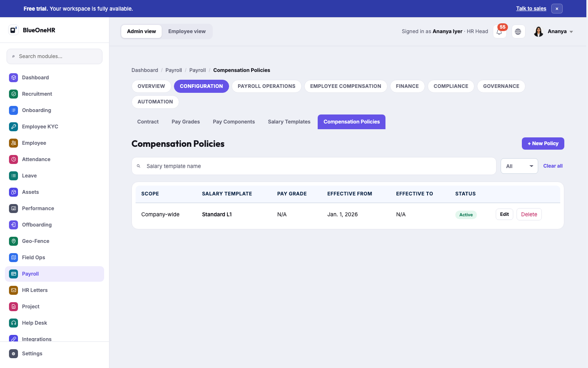
Task: Open the Assets cube icon
Action: (x=13, y=192)
